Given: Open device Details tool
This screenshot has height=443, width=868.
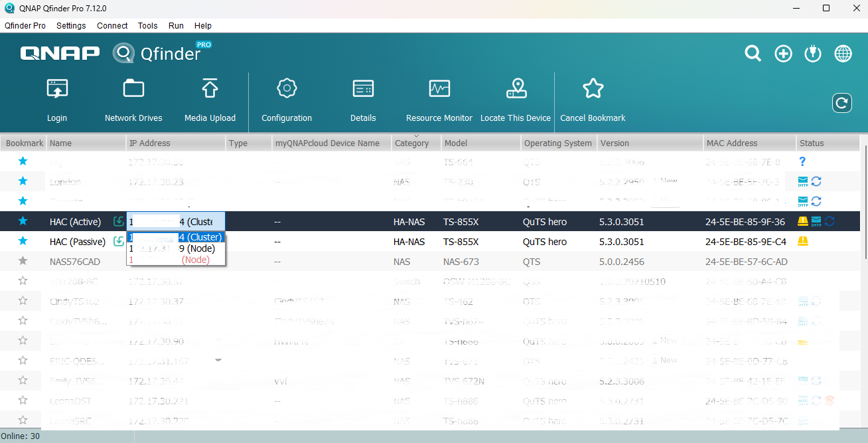Looking at the screenshot, I should [x=363, y=100].
